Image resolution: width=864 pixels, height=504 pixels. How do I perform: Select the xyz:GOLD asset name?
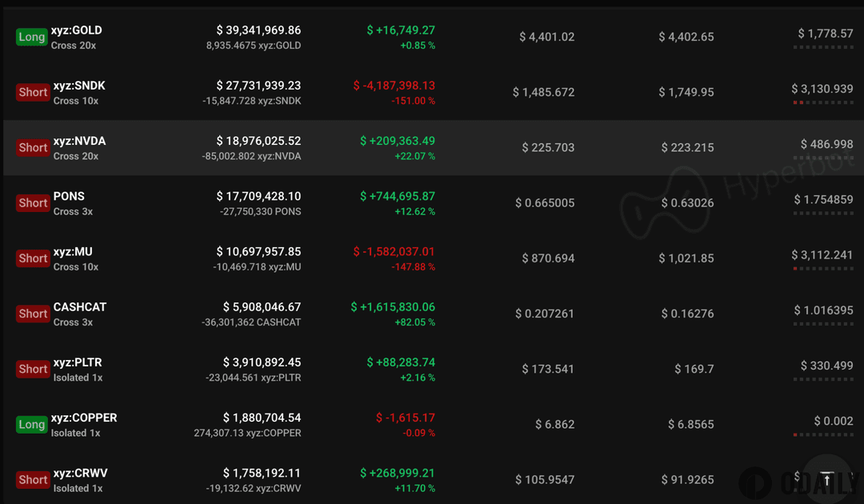pyautogui.click(x=77, y=30)
